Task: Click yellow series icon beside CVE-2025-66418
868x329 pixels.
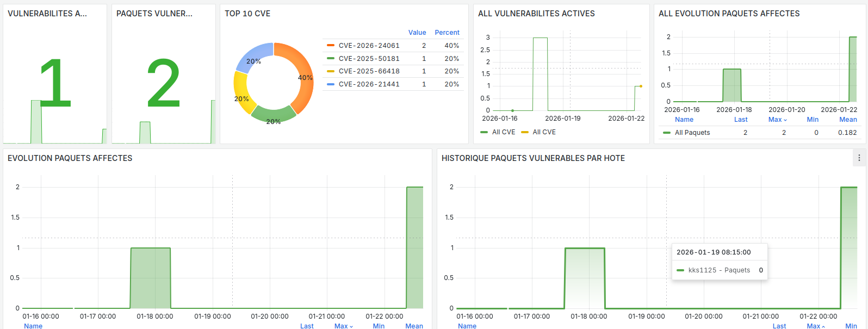Action: pos(331,71)
